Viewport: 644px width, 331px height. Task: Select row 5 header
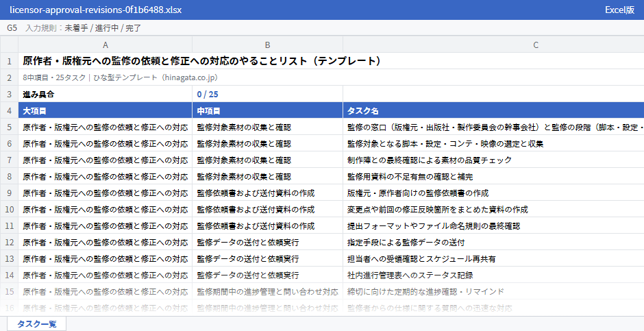(9, 127)
